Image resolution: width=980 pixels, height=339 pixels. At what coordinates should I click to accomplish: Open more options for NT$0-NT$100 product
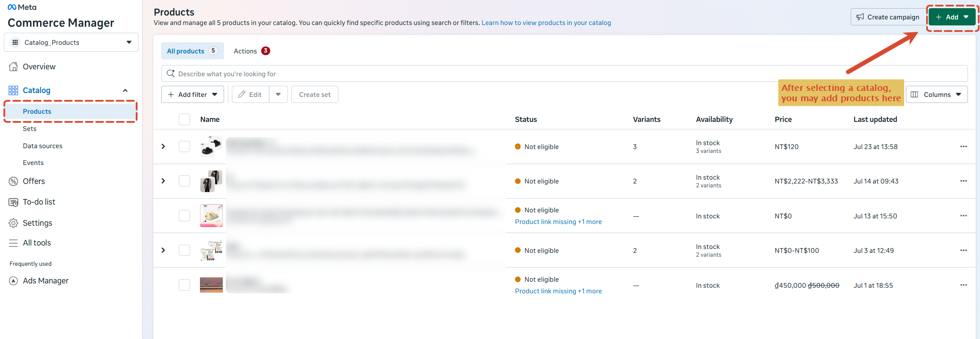964,250
